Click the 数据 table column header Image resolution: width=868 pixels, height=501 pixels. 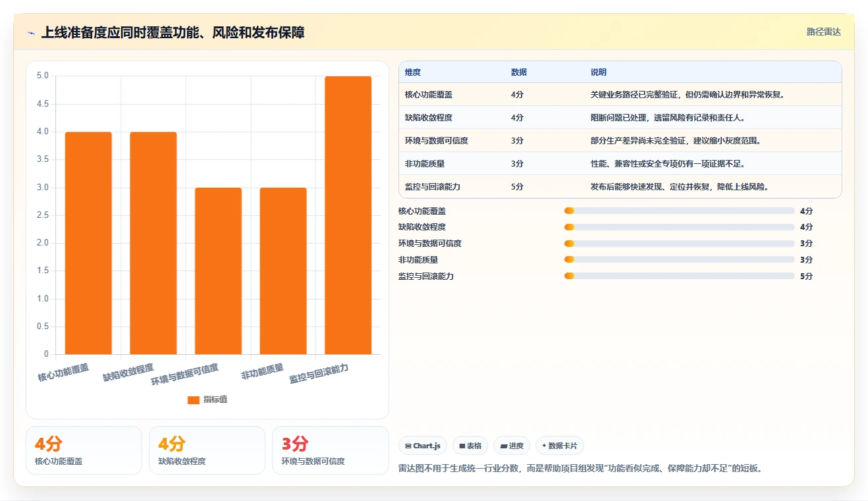click(x=519, y=72)
